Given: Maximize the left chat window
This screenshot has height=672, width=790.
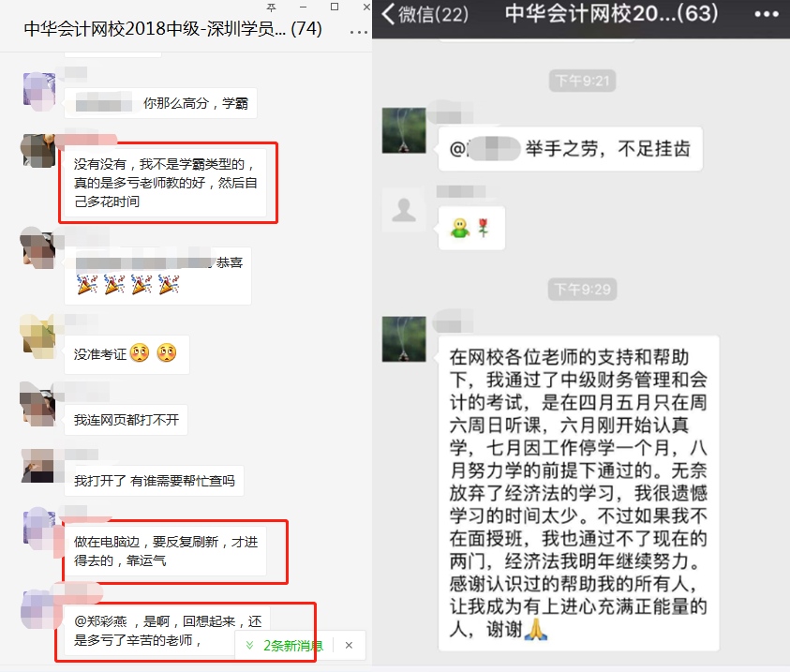Looking at the screenshot, I should (334, 7).
